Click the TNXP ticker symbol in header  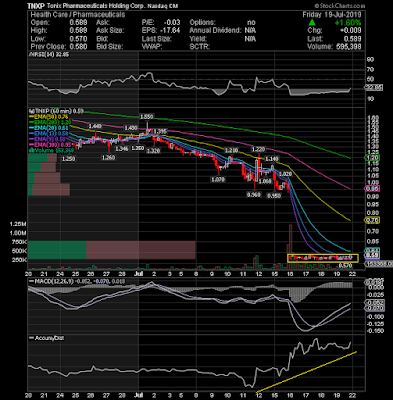point(34,6)
